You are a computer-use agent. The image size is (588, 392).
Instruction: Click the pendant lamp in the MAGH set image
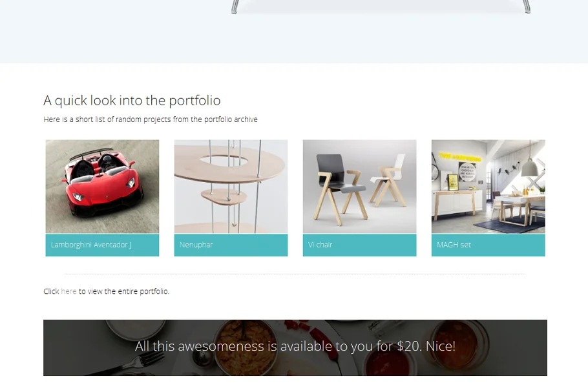[x=530, y=161]
